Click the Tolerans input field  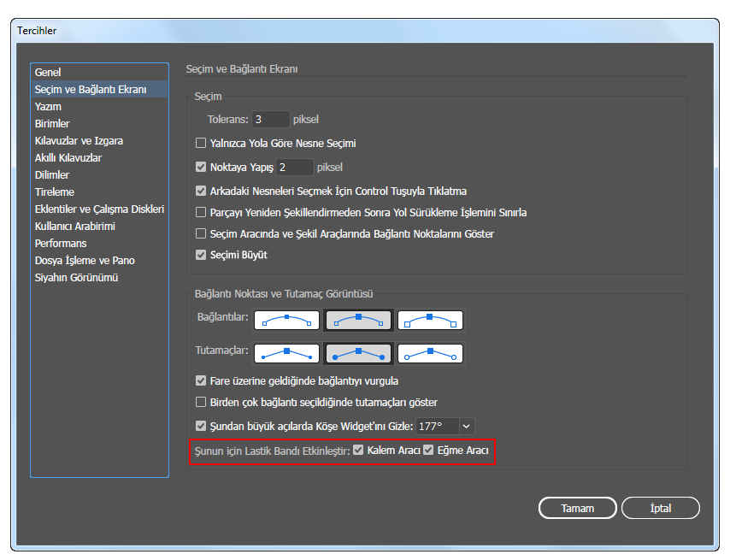[270, 120]
